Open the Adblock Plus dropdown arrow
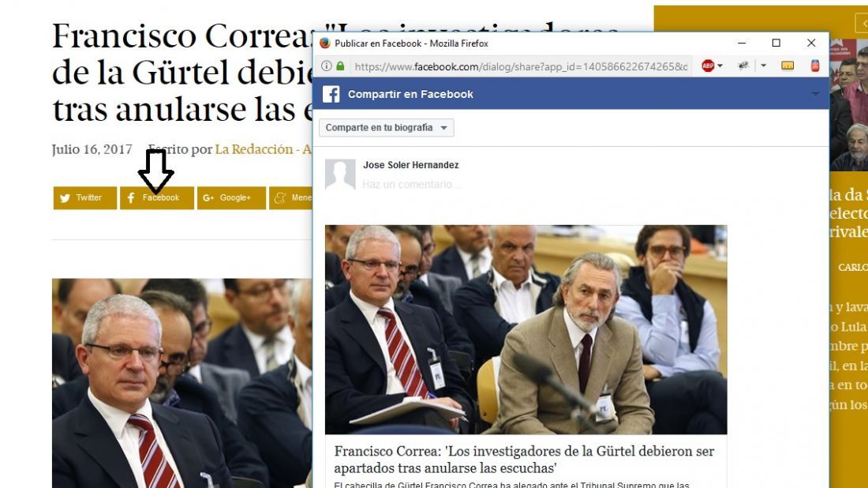Viewport: 868px width, 488px height. click(720, 66)
